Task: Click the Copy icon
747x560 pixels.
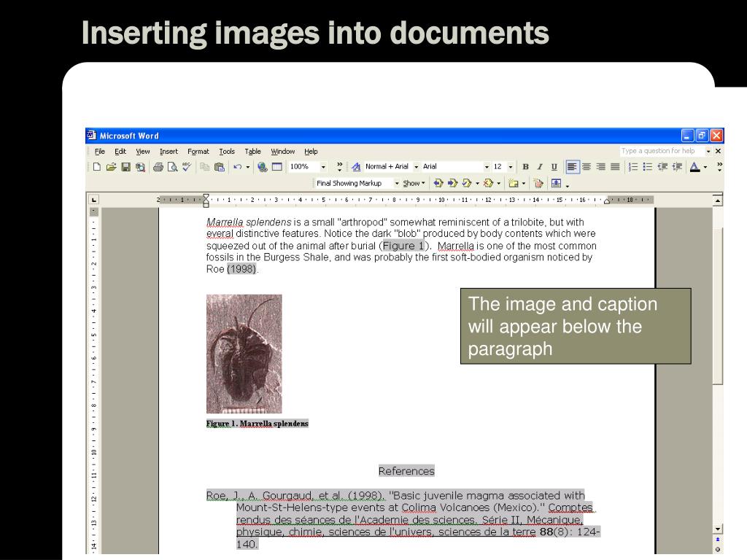Action: point(205,167)
